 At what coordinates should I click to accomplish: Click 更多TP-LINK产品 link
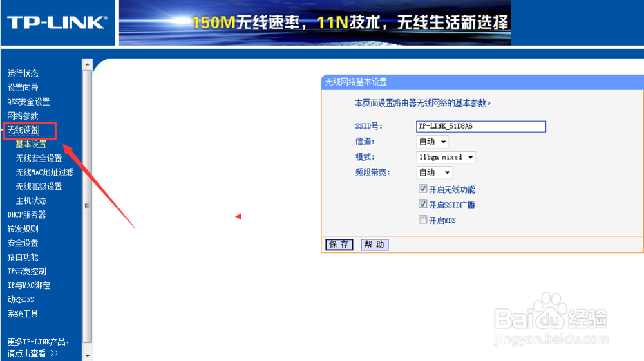38,347
